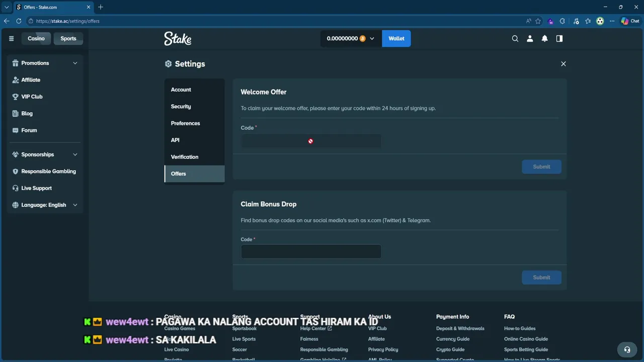
Task: Click the Responsible Gambling shield icon
Action: pos(15,171)
